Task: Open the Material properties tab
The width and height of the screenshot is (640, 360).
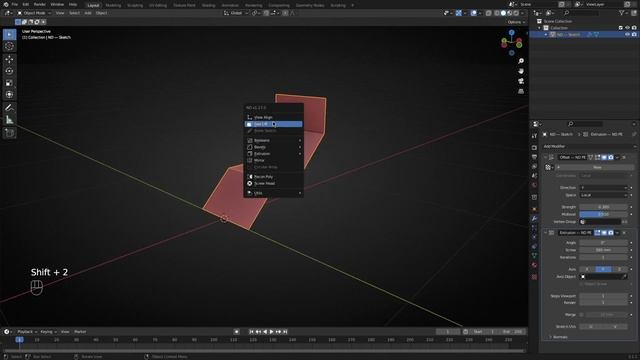Action: pyautogui.click(x=534, y=265)
